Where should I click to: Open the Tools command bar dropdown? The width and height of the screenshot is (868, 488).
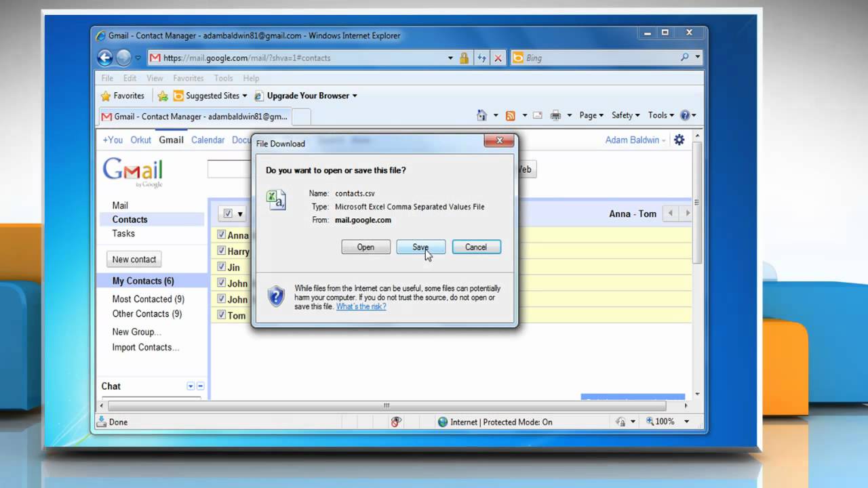(x=661, y=115)
